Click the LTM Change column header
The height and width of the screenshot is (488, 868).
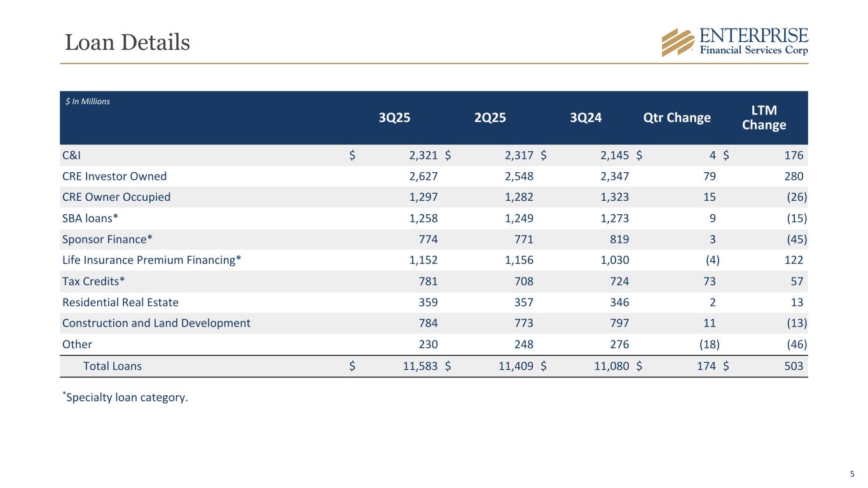764,118
